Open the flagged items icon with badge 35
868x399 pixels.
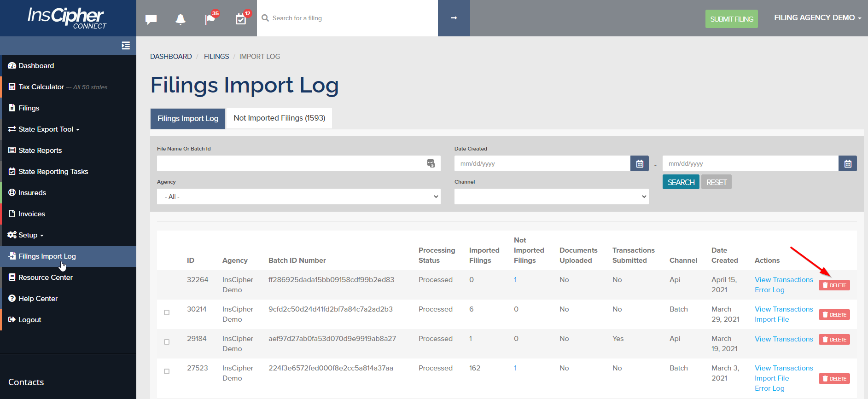click(x=210, y=19)
